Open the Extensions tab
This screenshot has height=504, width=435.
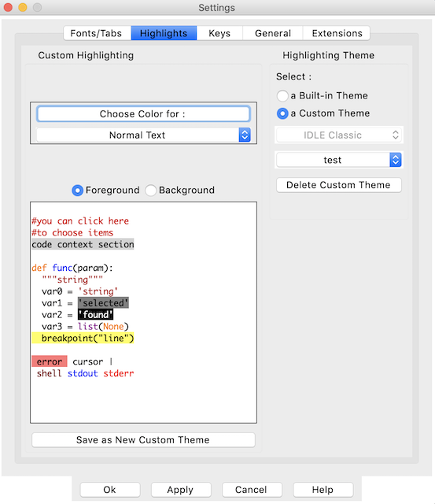point(337,33)
